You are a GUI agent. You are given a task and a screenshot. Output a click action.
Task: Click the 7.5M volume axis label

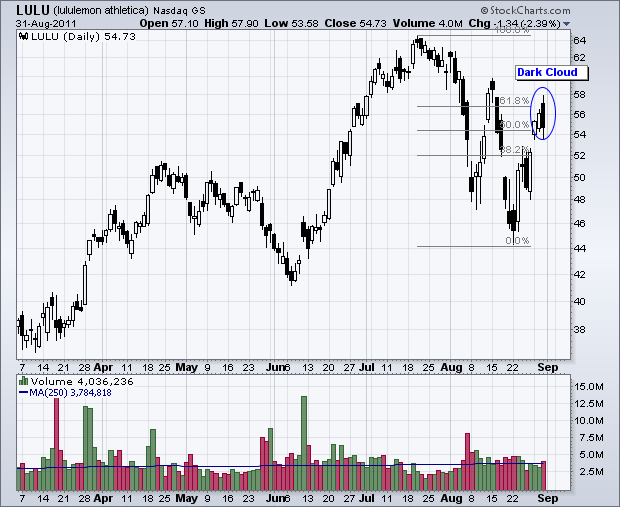tap(591, 437)
